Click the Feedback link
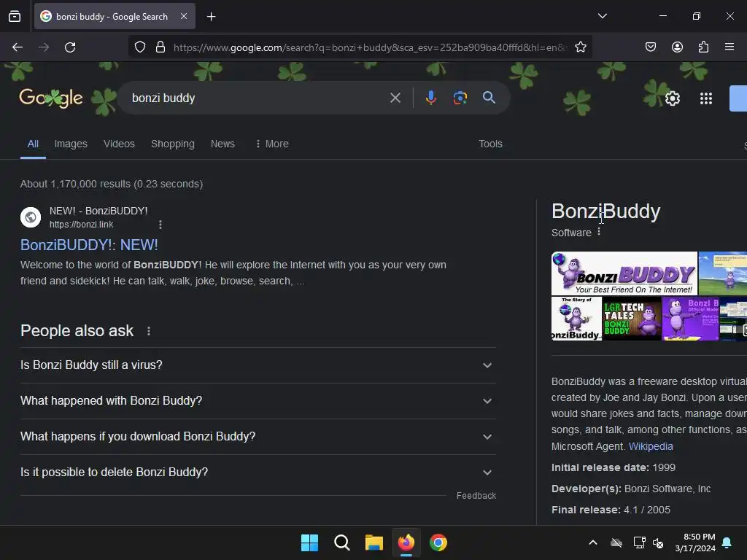The width and height of the screenshot is (747, 560). click(476, 496)
